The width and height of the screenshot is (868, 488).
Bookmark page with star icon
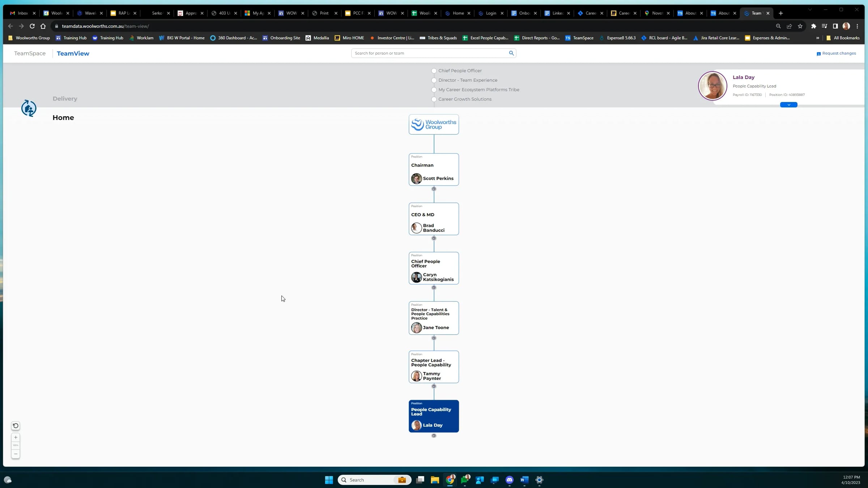click(x=800, y=26)
